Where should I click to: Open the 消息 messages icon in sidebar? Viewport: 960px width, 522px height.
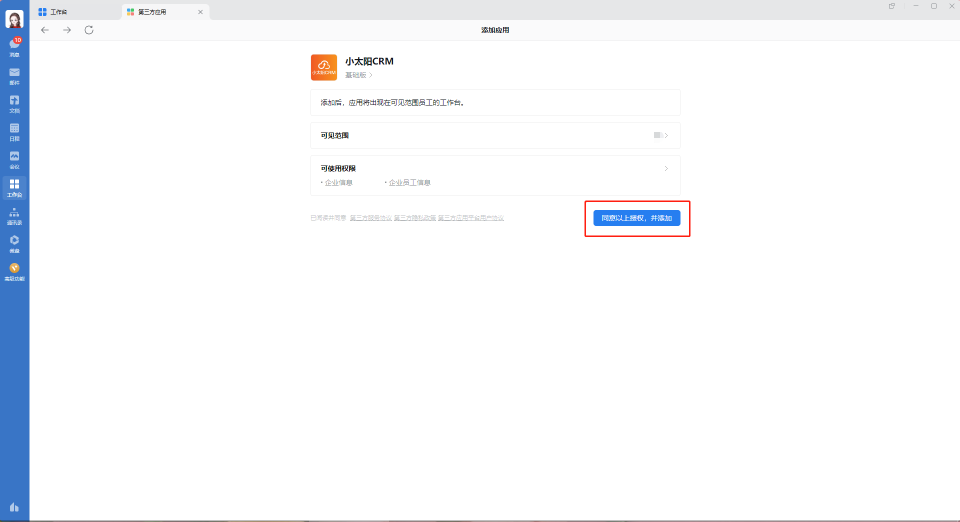(x=14, y=46)
